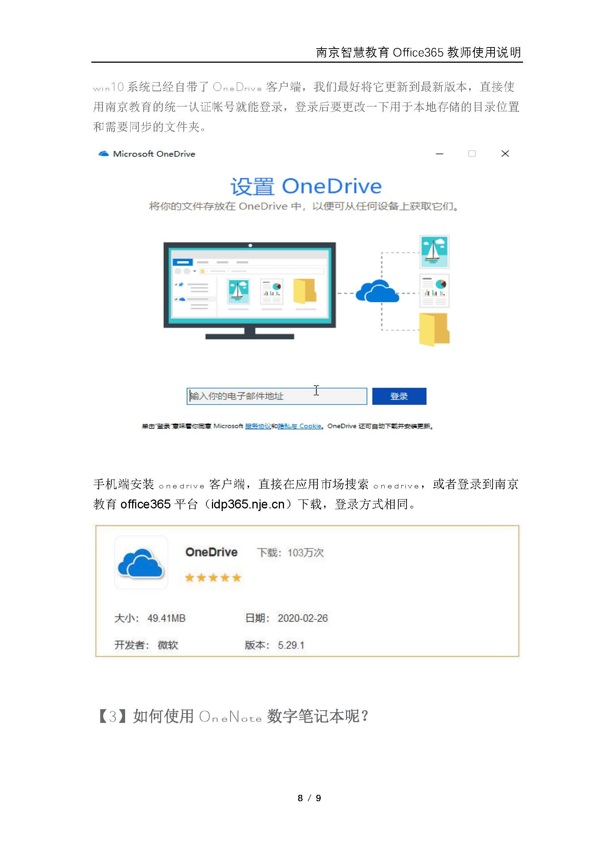Minimize the Microsoft OneDrive window

[x=439, y=154]
